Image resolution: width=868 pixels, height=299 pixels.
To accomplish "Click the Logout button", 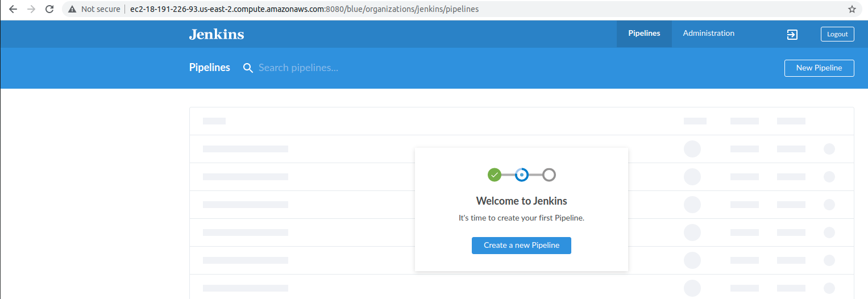I will point(837,34).
